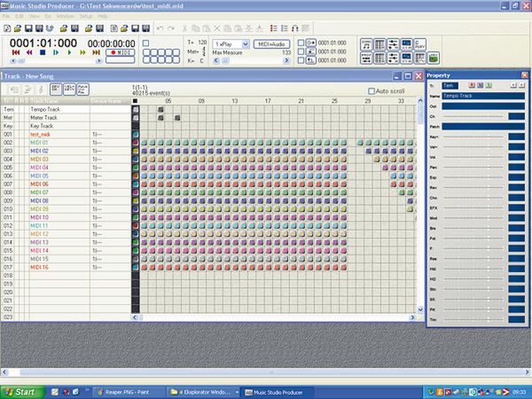Viewport: 532px width, 399px height.
Task: Open the bottom-row mixer sliders icon
Action: [x=393, y=58]
